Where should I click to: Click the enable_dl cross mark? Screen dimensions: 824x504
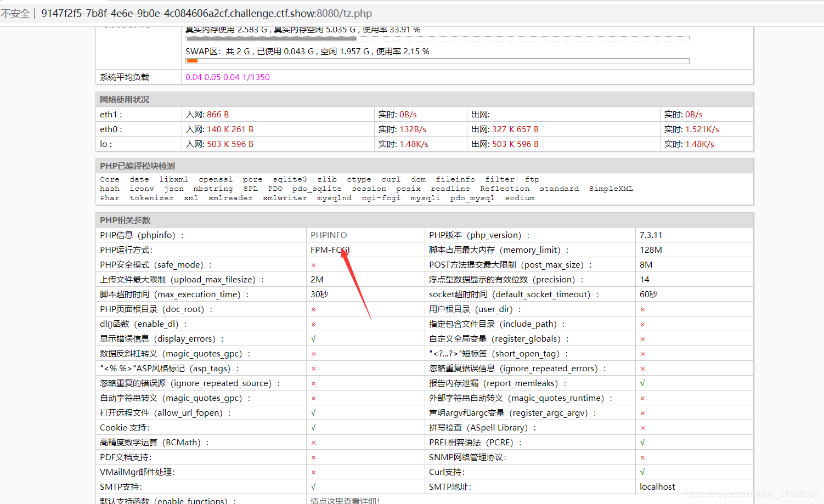click(313, 324)
